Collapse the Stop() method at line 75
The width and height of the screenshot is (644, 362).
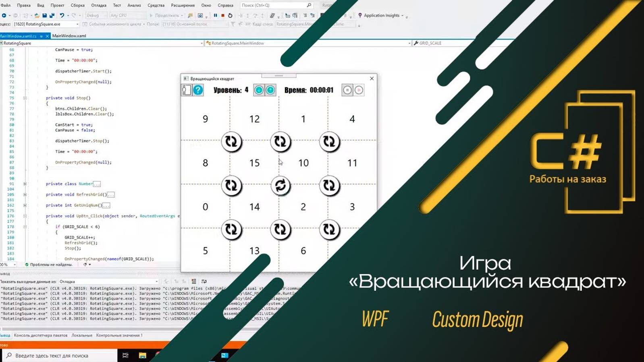click(25, 98)
